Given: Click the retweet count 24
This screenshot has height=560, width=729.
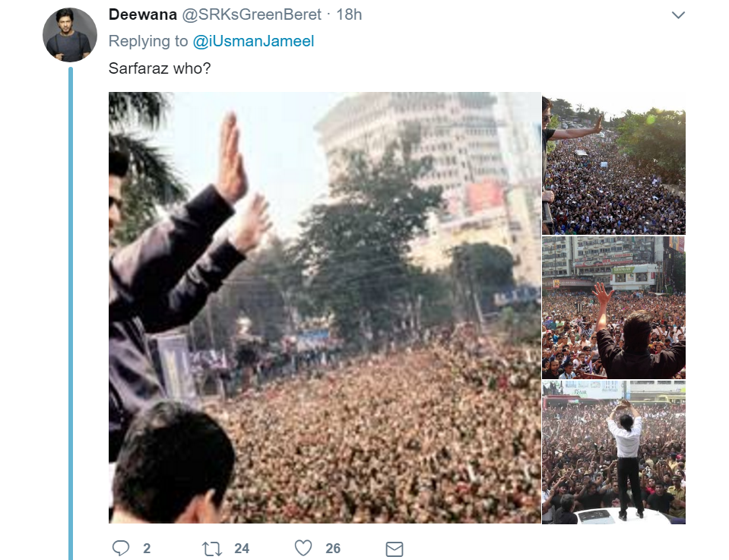Looking at the screenshot, I should point(242,549).
